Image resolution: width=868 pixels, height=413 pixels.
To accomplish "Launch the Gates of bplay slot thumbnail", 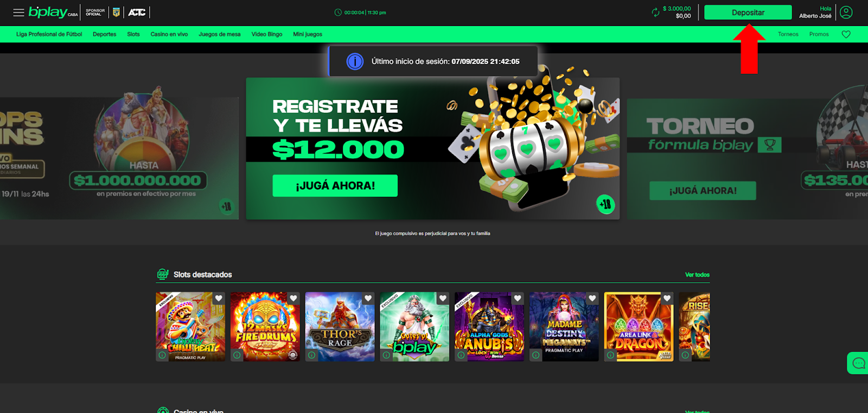I will pos(414,327).
